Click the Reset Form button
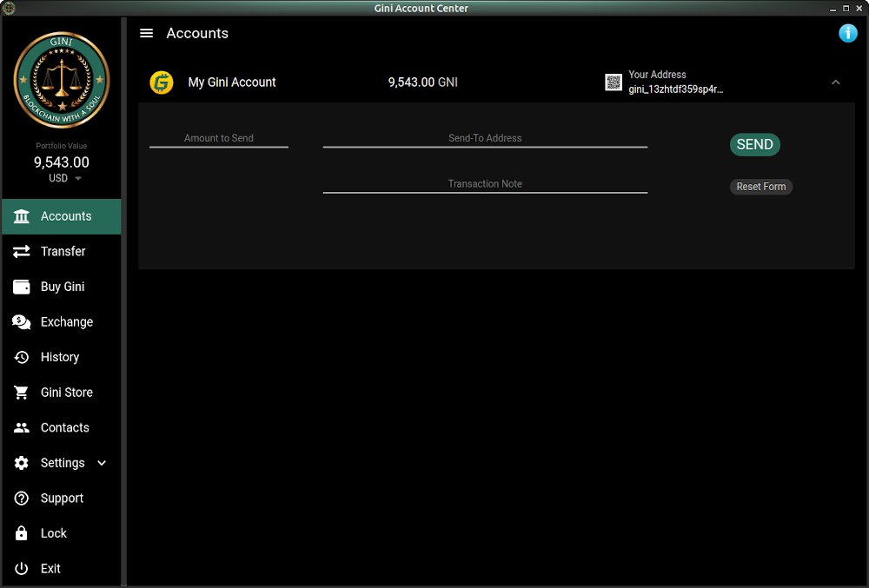The width and height of the screenshot is (869, 588). [x=761, y=187]
